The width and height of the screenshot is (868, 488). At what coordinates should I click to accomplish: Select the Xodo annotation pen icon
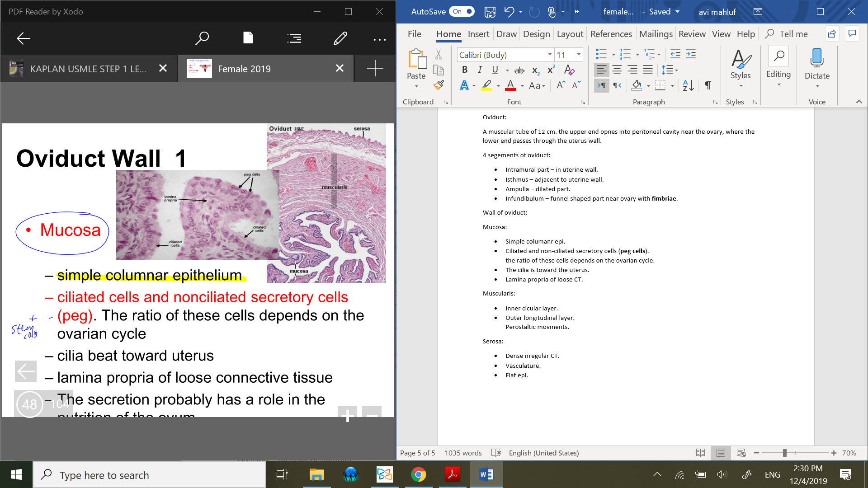click(340, 38)
